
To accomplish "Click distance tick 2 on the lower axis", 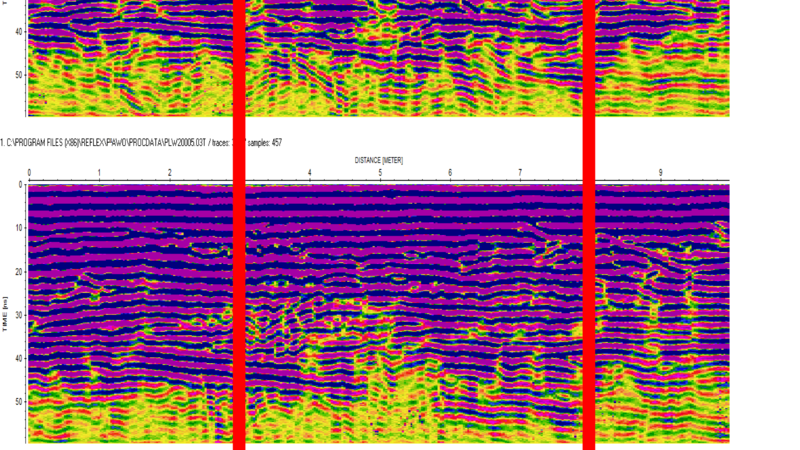I will (169, 173).
